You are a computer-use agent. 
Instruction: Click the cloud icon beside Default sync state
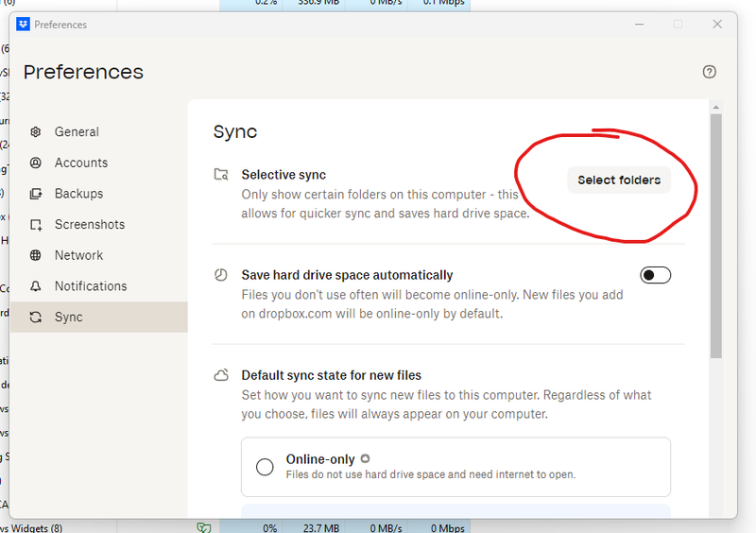(221, 375)
